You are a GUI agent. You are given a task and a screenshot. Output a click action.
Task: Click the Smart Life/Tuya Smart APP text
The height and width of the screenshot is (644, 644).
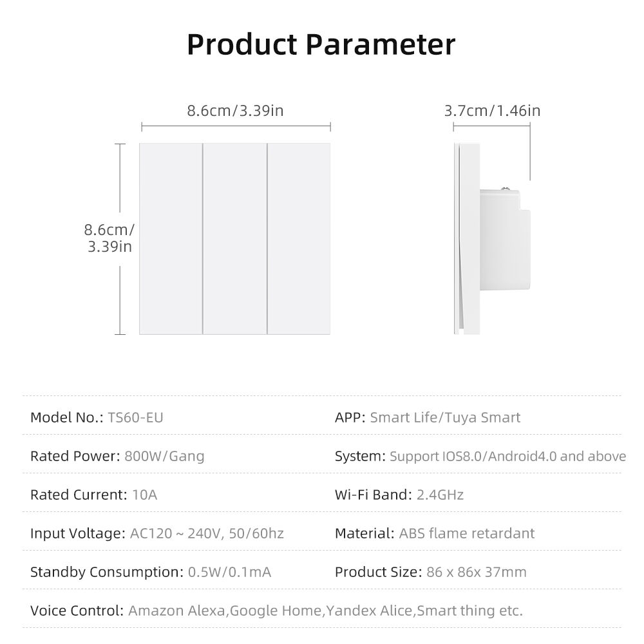[445, 417]
